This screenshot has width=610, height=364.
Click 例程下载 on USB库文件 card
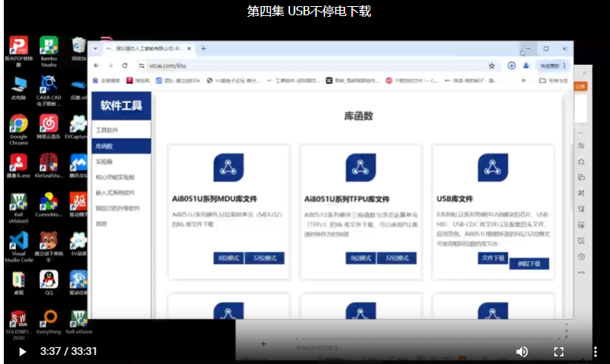529,264
